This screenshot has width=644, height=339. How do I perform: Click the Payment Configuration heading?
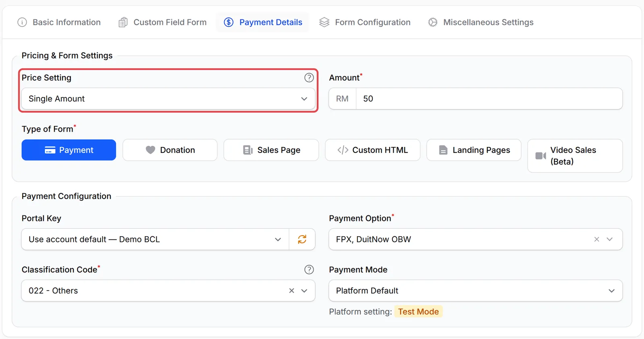tap(66, 196)
